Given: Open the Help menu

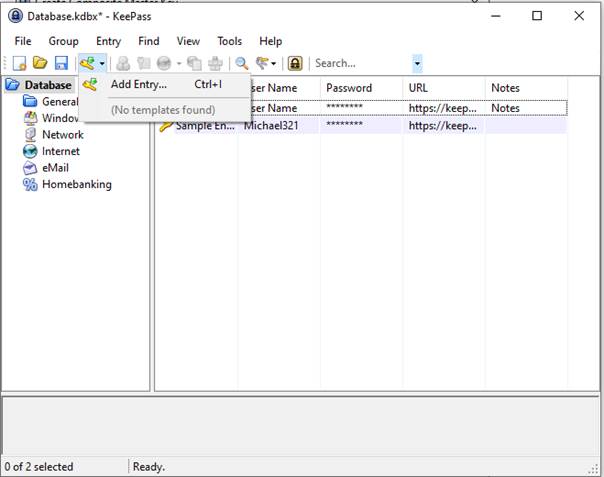Looking at the screenshot, I should click(270, 41).
